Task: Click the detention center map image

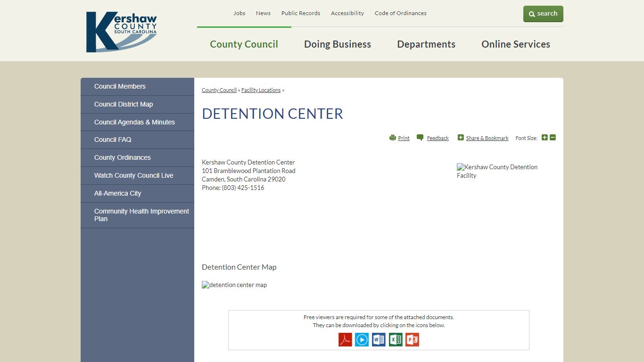Action: 234,285
